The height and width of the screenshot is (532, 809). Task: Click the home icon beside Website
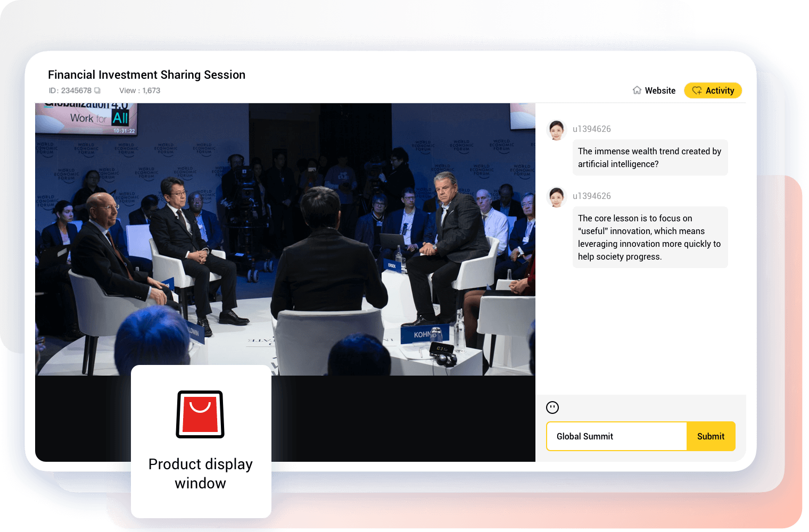[637, 90]
